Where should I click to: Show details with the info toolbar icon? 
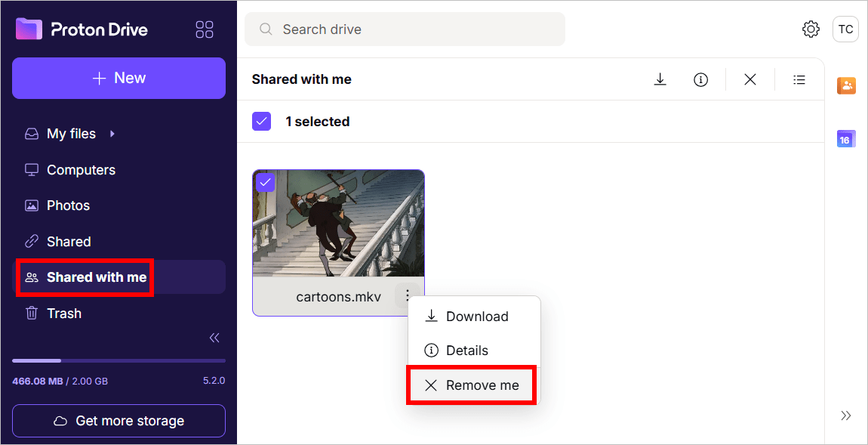(x=701, y=80)
